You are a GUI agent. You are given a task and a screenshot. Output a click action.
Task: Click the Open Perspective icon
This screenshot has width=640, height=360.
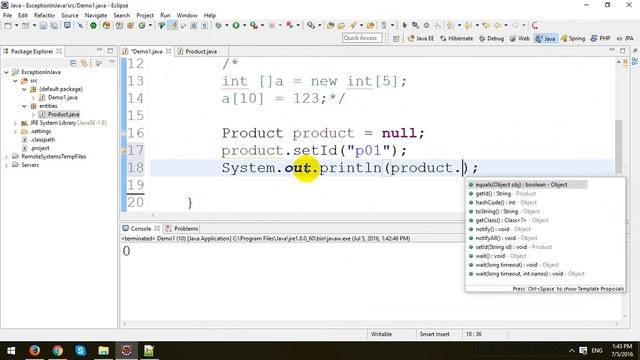[x=396, y=38]
